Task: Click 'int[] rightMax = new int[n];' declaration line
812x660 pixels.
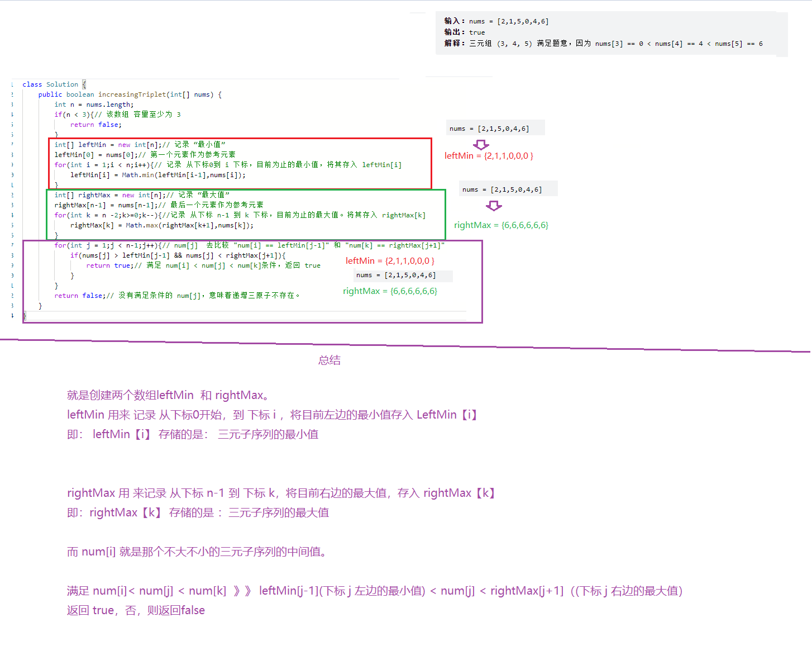Action: click(142, 195)
